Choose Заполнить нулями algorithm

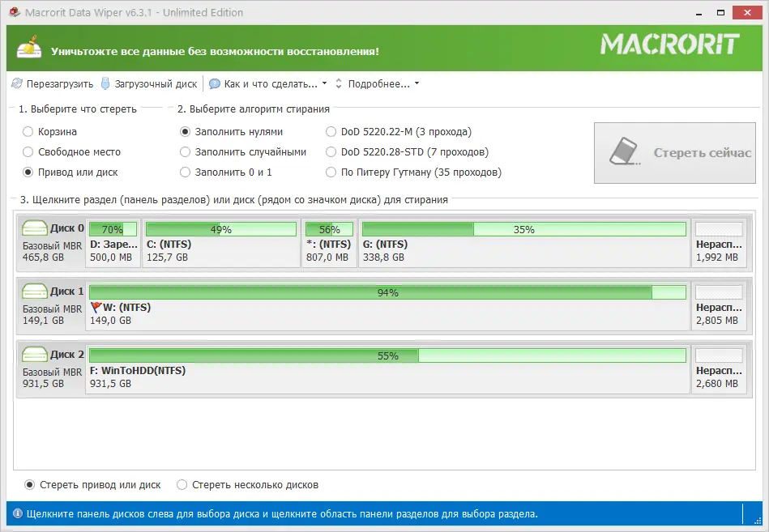pyautogui.click(x=231, y=131)
